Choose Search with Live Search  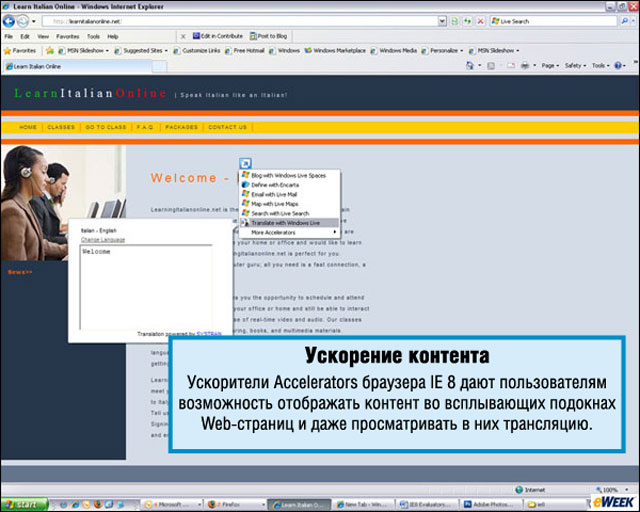[289, 214]
